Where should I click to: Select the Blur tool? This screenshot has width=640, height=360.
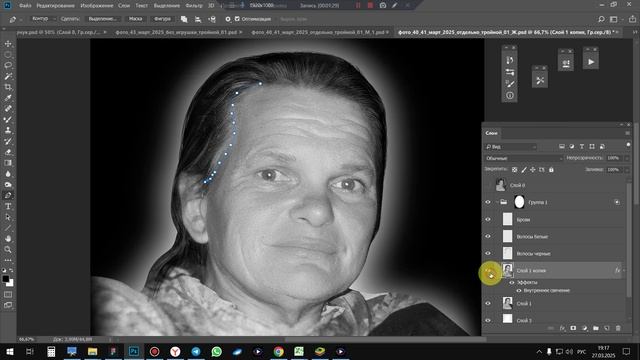(x=8, y=173)
